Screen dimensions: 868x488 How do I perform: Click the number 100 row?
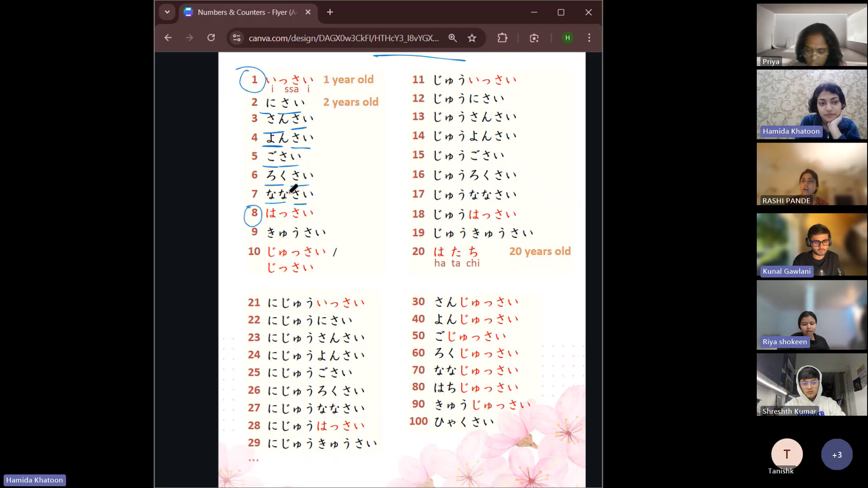(452, 421)
